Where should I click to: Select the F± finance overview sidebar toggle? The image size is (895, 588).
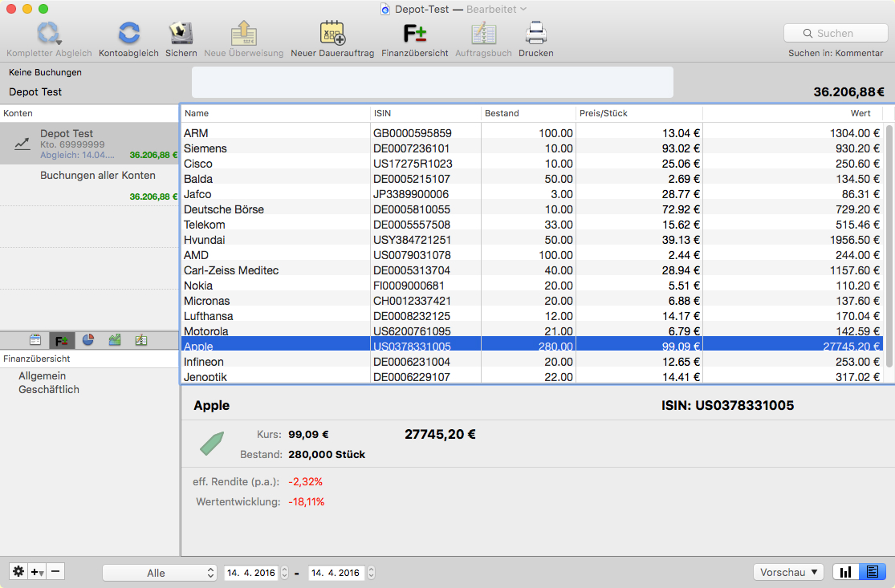pos(61,340)
